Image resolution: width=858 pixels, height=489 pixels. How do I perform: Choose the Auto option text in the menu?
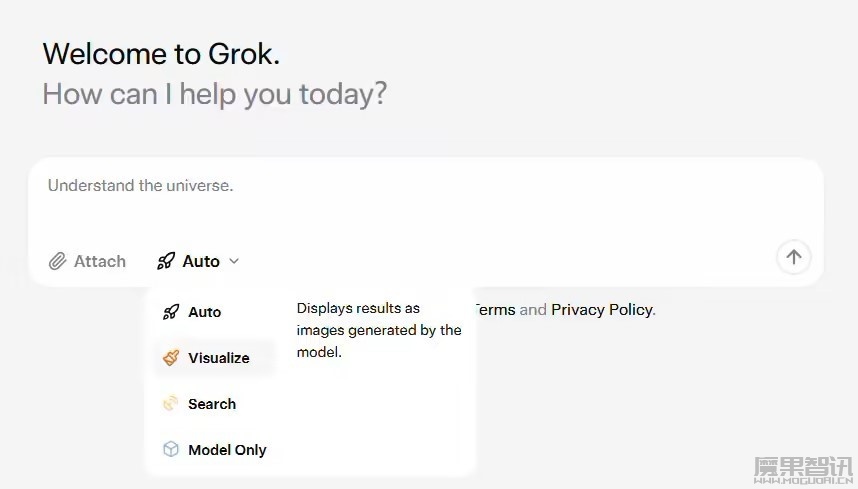pyautogui.click(x=205, y=312)
